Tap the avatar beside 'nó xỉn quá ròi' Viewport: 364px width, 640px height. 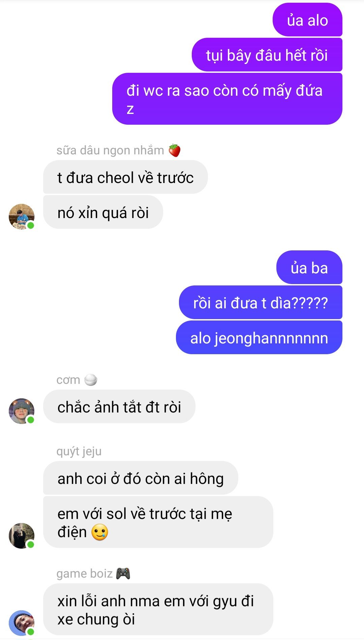pos(22,217)
